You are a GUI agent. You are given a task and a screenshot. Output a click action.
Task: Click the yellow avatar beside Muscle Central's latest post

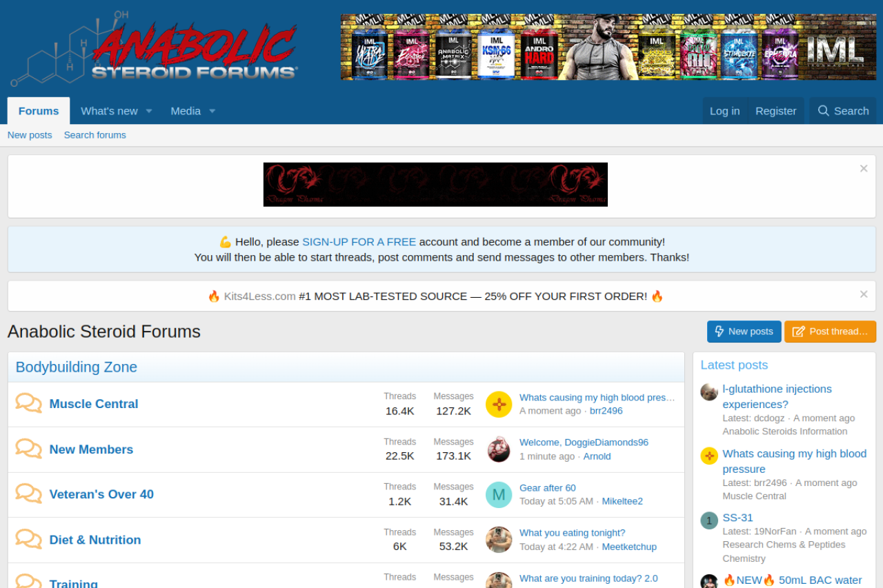pos(498,404)
